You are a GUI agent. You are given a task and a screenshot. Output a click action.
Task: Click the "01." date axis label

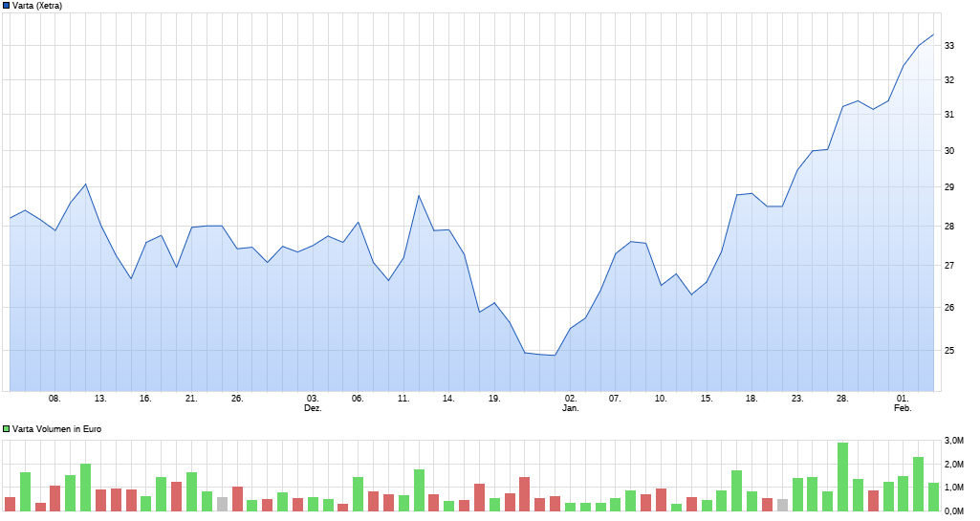(903, 398)
